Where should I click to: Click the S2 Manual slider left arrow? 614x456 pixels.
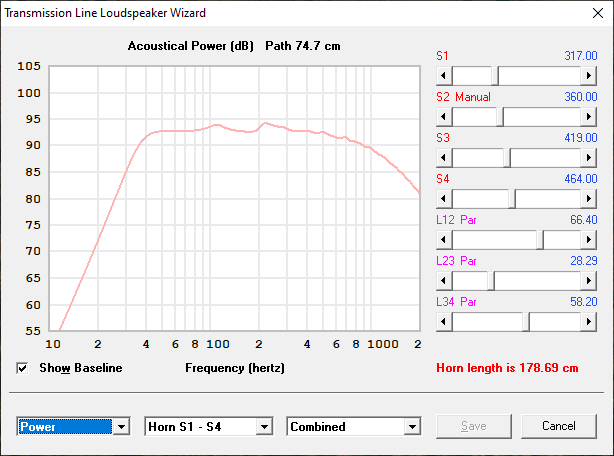click(444, 117)
